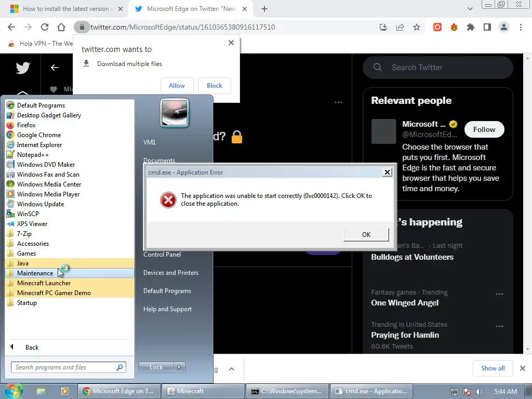Block twitter.com from downloading multiple files

pyautogui.click(x=215, y=86)
